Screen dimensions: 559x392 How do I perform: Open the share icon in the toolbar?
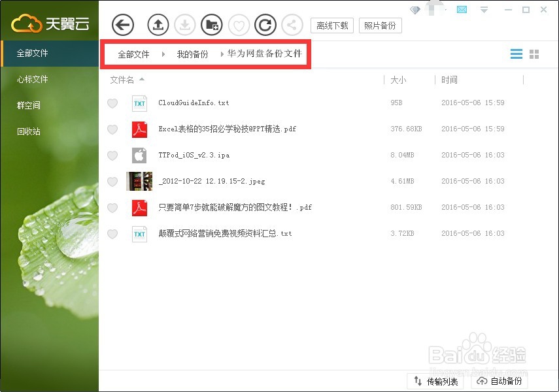pos(292,24)
